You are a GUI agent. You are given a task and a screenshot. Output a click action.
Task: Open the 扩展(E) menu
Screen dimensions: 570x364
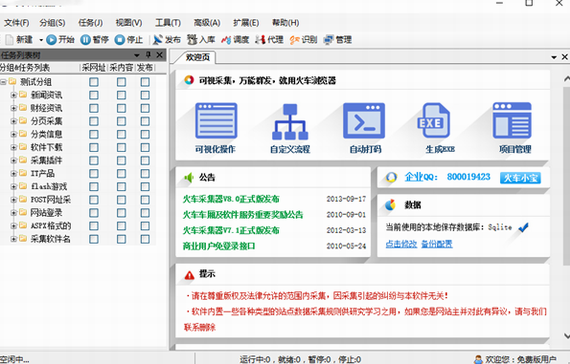(x=246, y=23)
